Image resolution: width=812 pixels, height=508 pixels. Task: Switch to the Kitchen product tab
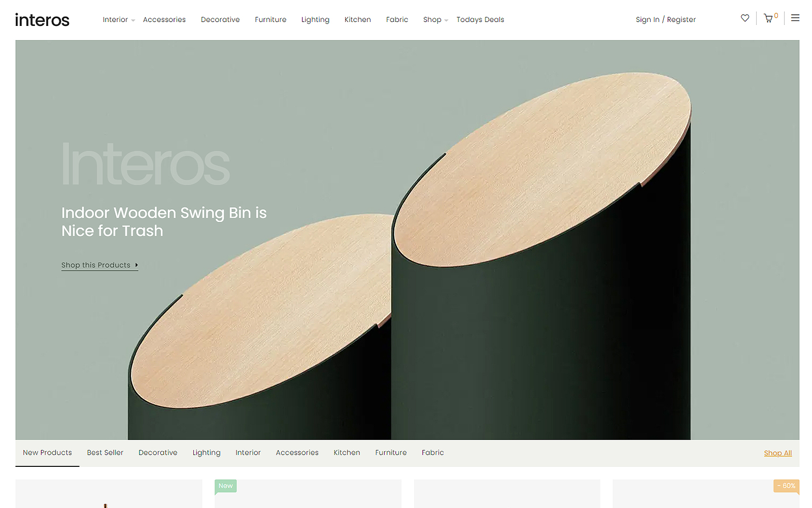coord(347,453)
